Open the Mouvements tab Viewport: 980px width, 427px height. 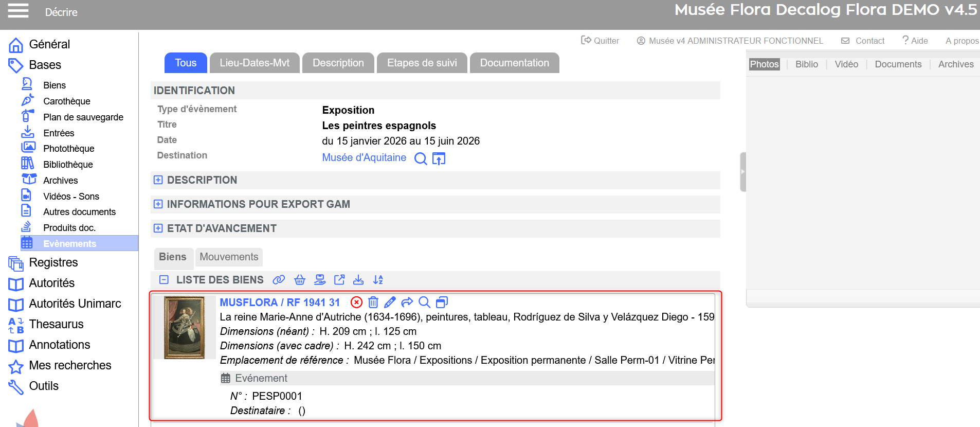click(229, 257)
